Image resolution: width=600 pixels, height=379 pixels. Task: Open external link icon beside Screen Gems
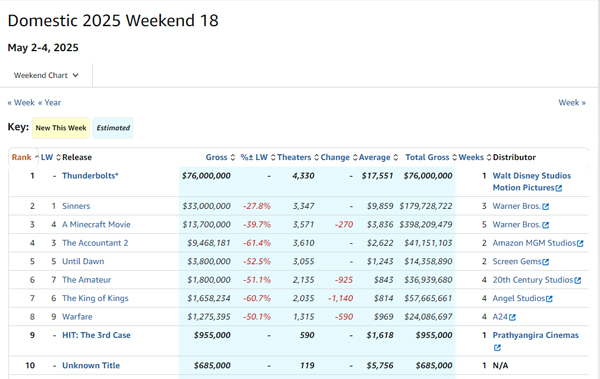pos(546,262)
